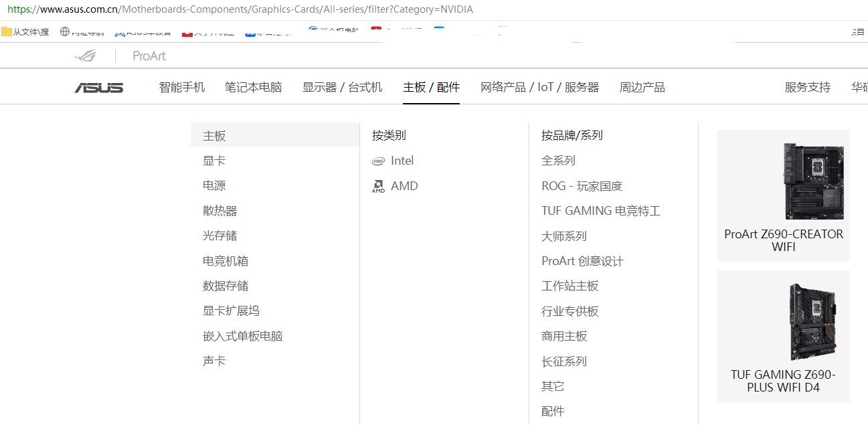This screenshot has height=425, width=868.
Task: Go to 服务支持
Action: click(x=806, y=86)
